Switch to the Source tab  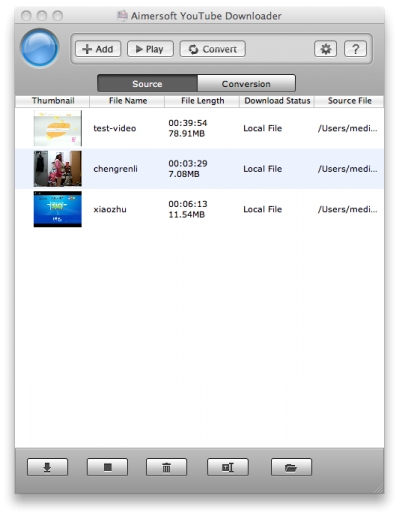[x=147, y=83]
